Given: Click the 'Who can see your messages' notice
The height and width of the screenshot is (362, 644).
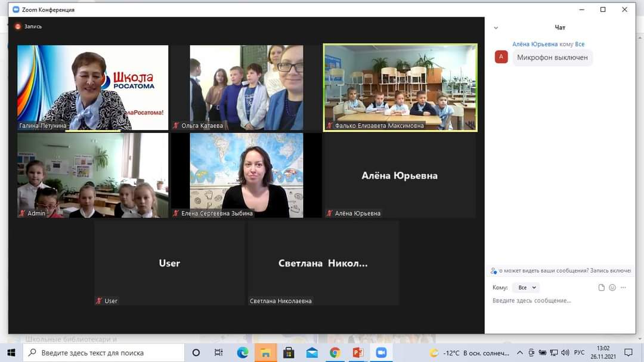Looking at the screenshot, I should [561, 271].
